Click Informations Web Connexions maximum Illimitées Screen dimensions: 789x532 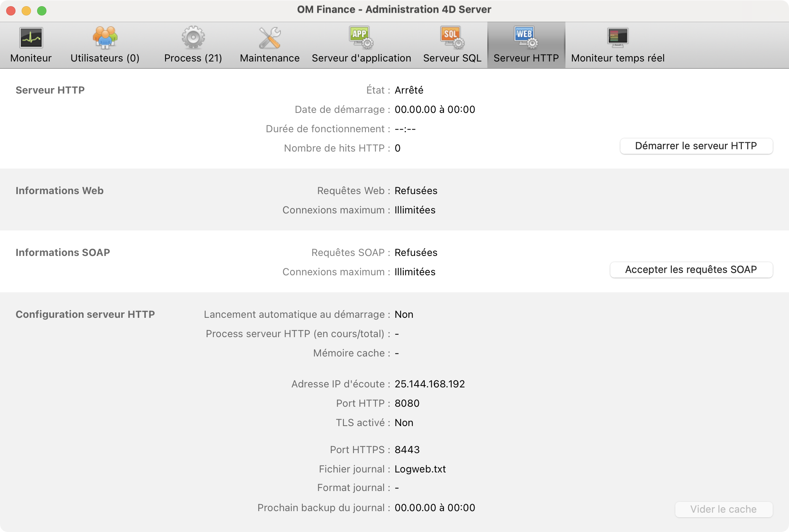pos(415,210)
